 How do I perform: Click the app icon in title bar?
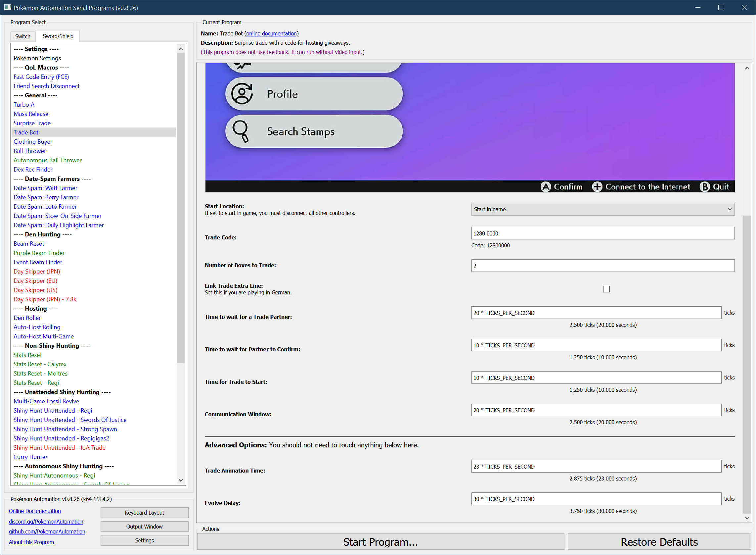(x=7, y=7)
